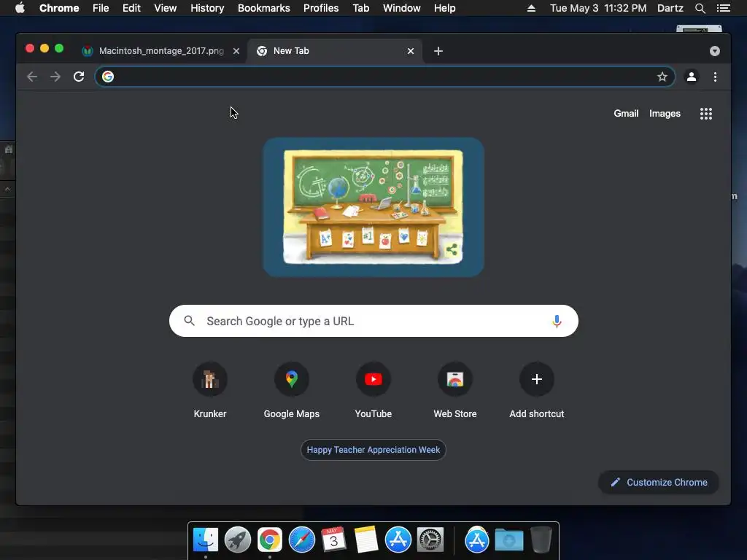The image size is (747, 560).
Task: Open the Edit menu
Action: 131,8
